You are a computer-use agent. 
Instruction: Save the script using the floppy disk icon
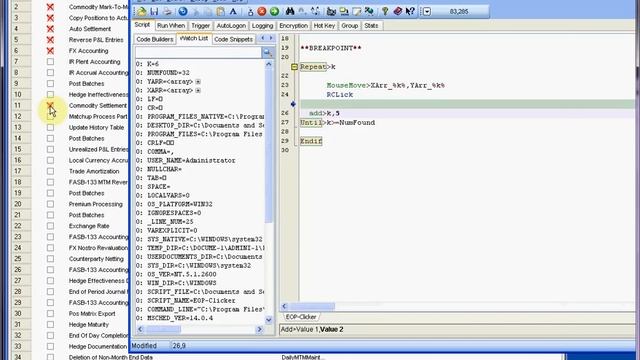point(154,11)
